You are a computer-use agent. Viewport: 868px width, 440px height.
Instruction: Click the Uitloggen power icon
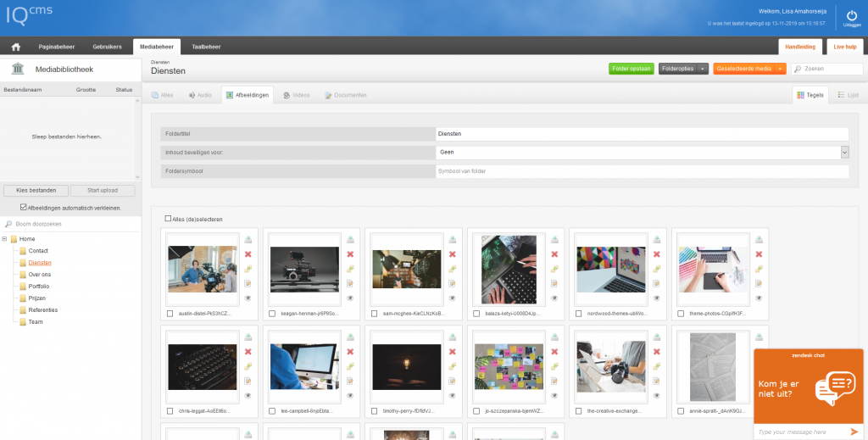click(852, 15)
